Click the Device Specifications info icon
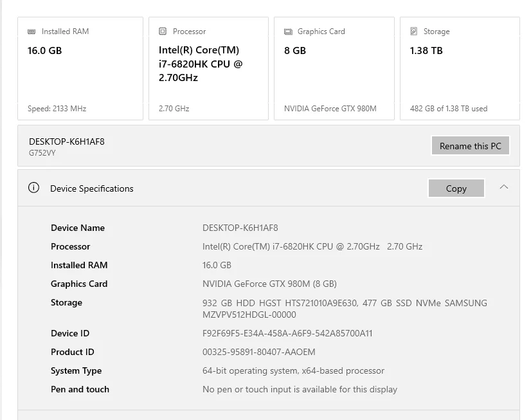Screen dimensions: 531x420 (x=33, y=187)
